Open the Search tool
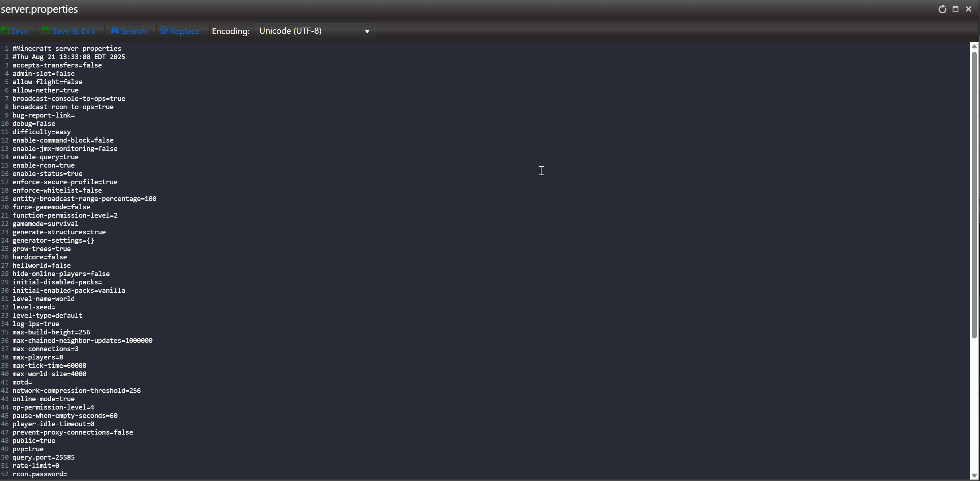The image size is (980, 481). [x=129, y=31]
